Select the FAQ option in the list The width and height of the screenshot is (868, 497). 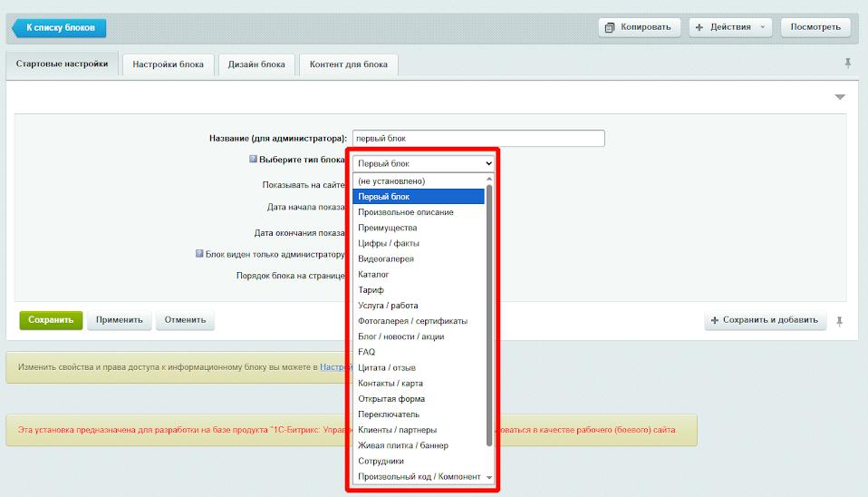pyautogui.click(x=366, y=352)
